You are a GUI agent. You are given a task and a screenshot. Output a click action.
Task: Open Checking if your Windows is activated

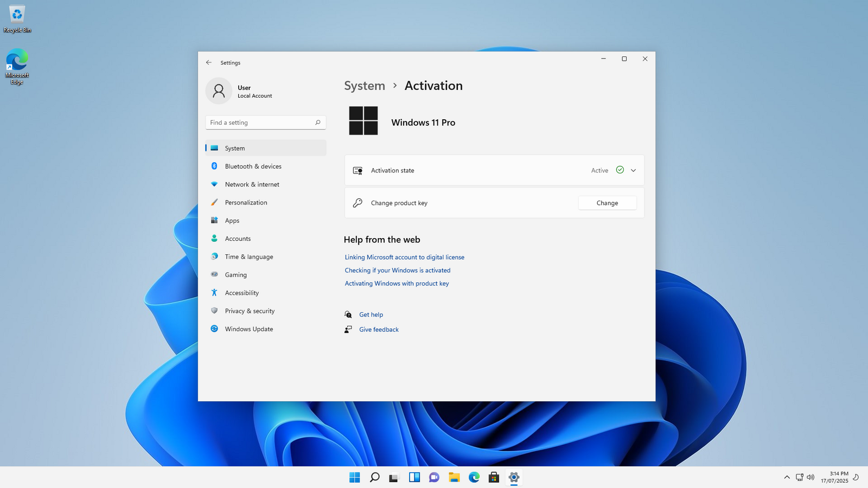point(398,270)
